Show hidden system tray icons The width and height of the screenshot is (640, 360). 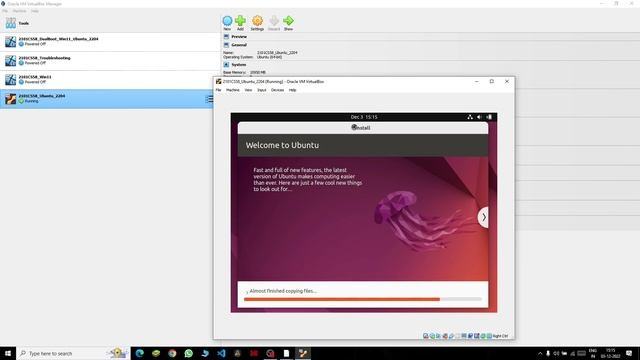[540, 353]
